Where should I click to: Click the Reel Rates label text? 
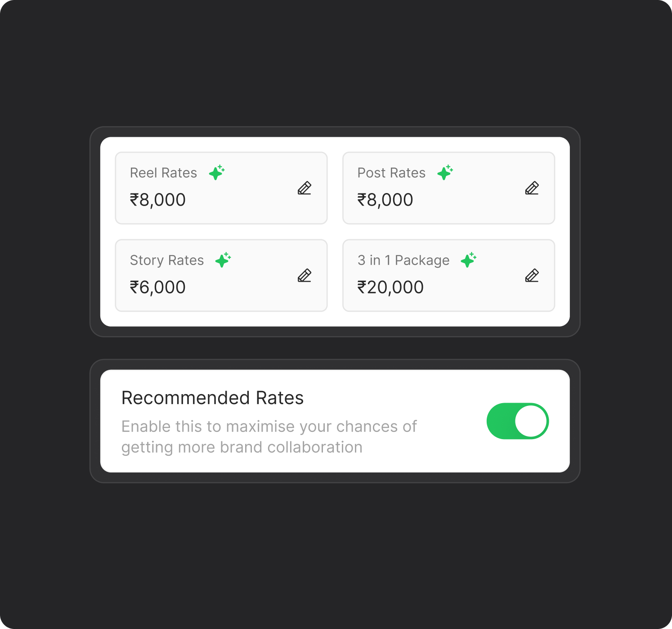click(164, 173)
